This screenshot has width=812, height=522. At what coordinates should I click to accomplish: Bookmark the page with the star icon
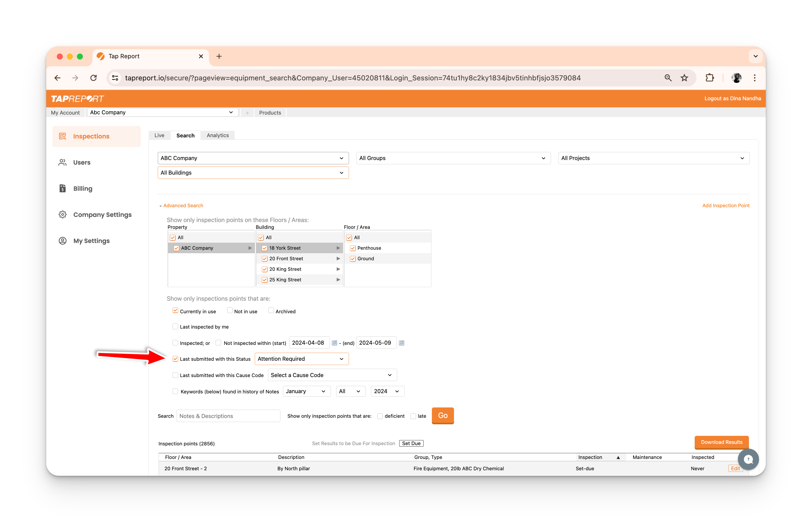tap(684, 78)
